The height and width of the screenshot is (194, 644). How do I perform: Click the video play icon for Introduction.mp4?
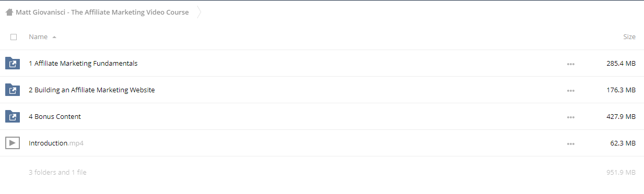point(13,143)
